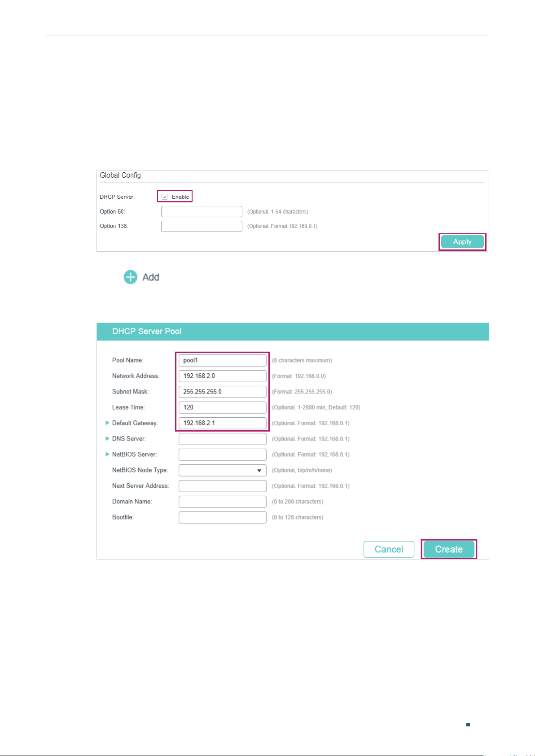Click the NetBIOS Server input field

223,454
